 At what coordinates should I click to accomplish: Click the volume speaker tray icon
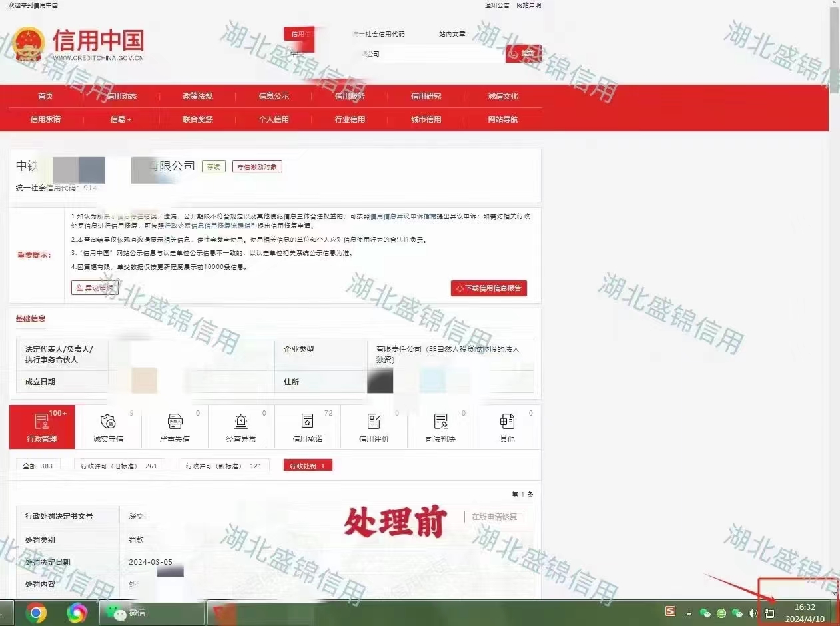[x=753, y=613]
